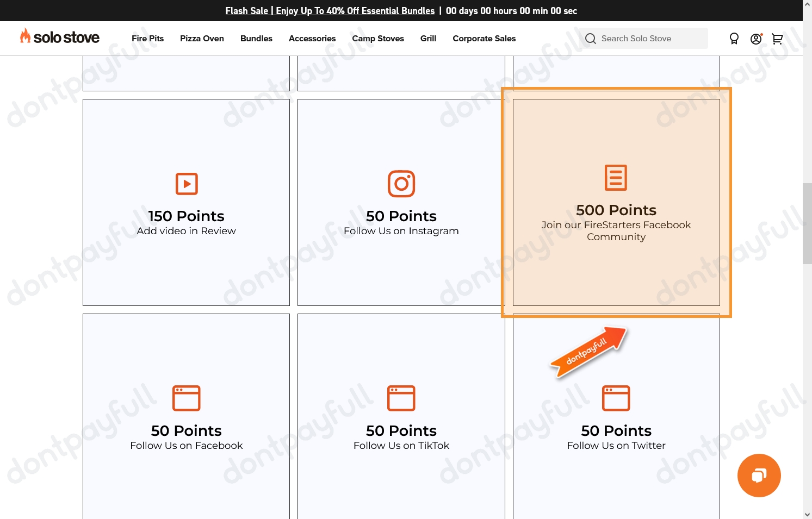This screenshot has width=812, height=519.
Task: Open the rewards badge icon in header
Action: [734, 39]
